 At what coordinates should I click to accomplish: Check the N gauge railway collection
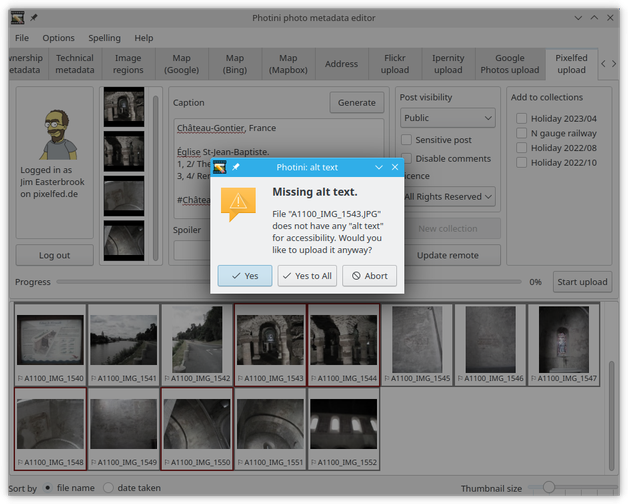pos(521,133)
